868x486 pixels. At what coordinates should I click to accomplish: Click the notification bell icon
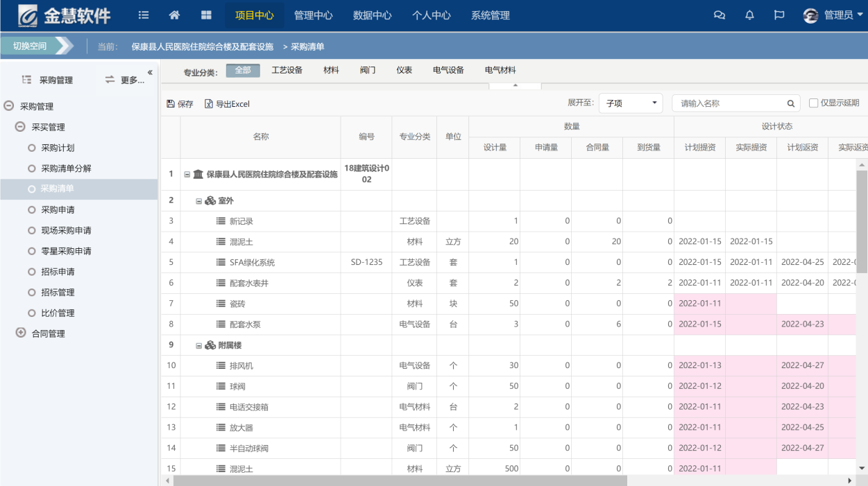pyautogui.click(x=749, y=15)
